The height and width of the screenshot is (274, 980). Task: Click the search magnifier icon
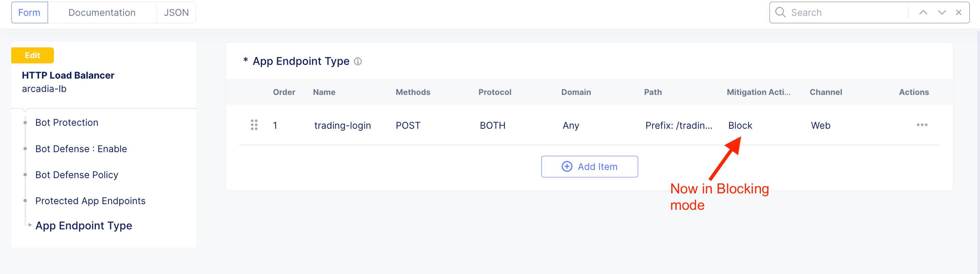click(x=780, y=13)
